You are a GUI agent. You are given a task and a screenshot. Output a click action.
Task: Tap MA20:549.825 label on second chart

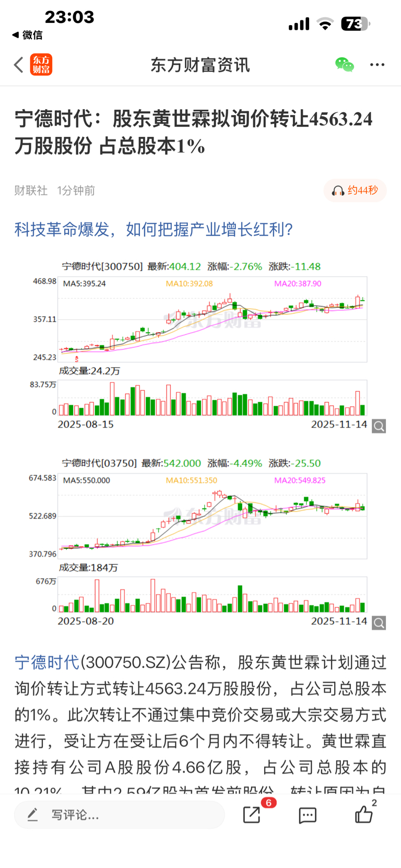300,480
